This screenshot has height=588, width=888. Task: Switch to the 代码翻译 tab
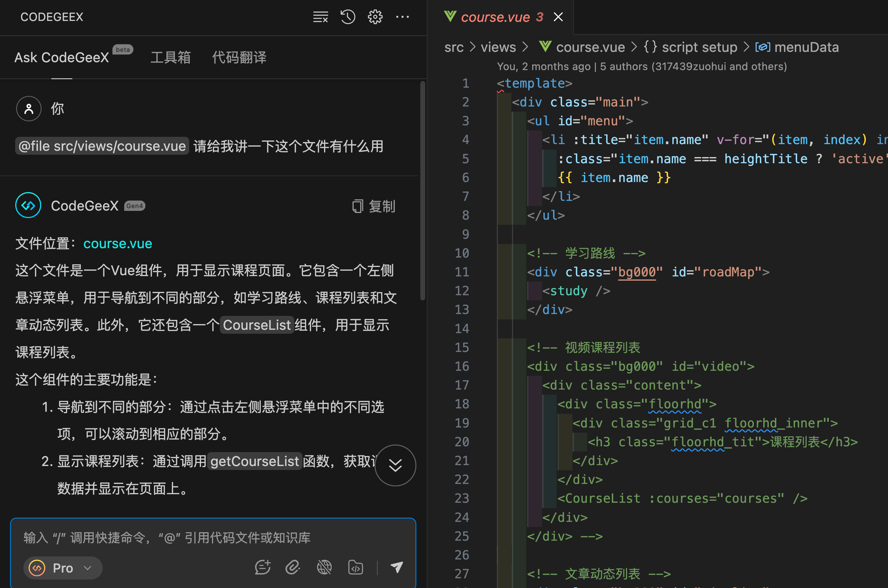point(239,58)
